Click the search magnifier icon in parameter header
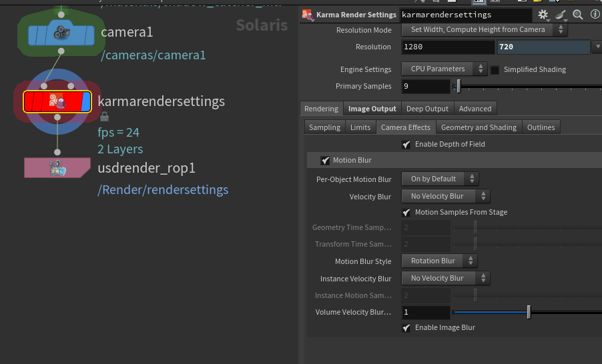The image size is (602, 364). point(577,15)
